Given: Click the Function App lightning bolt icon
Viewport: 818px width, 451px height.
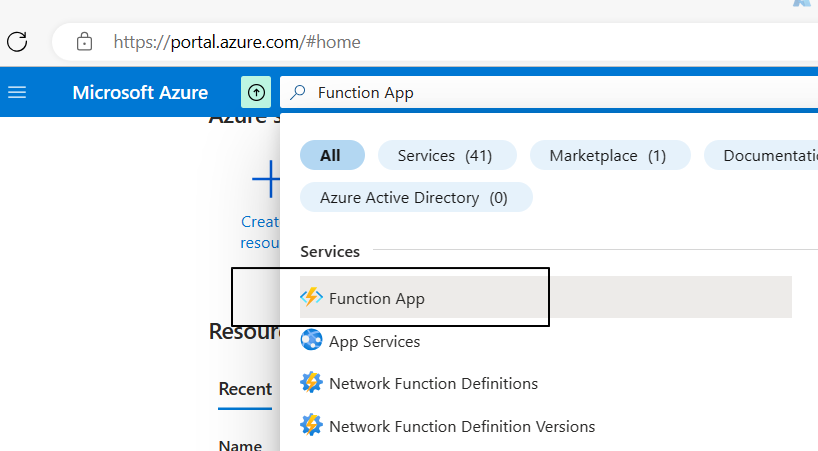Looking at the screenshot, I should (x=312, y=298).
